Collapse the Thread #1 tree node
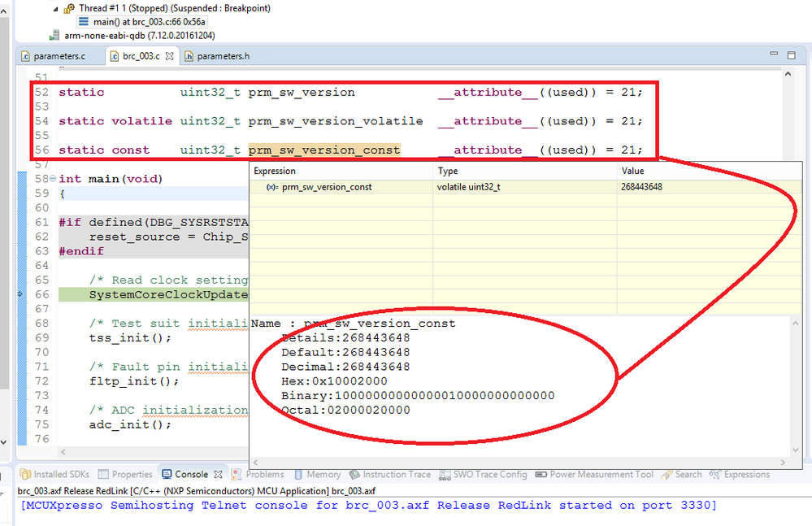Viewport: 812px width, 526px height. (55, 9)
